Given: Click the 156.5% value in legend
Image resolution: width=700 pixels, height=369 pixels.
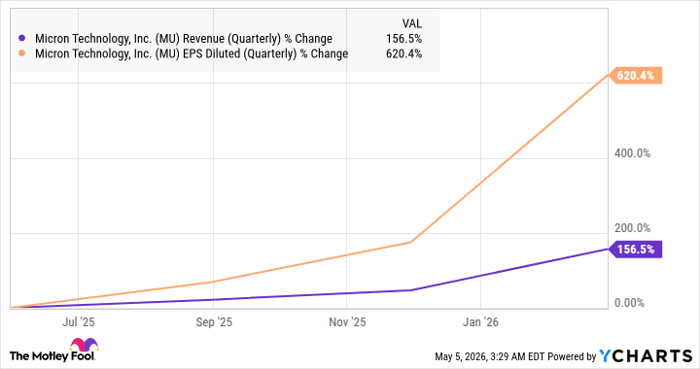Looking at the screenshot, I should click(x=404, y=39).
